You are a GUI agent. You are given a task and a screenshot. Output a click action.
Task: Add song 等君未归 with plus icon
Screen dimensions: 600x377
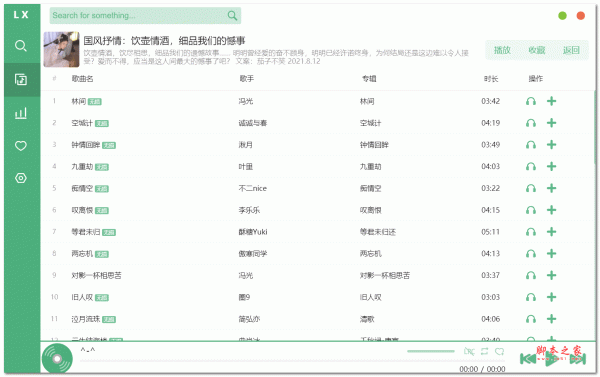point(551,232)
